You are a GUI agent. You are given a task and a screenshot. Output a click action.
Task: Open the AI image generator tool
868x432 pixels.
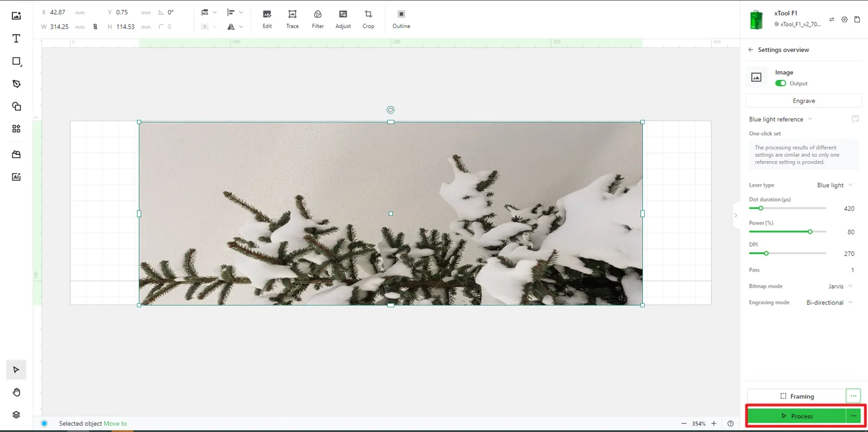(16, 177)
